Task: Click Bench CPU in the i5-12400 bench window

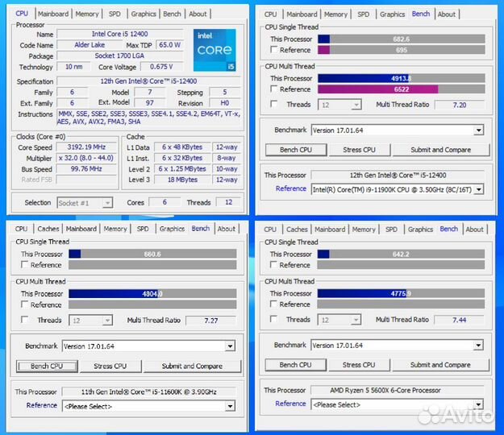Action: [x=296, y=150]
